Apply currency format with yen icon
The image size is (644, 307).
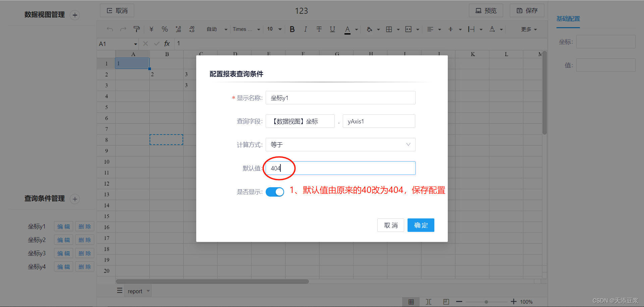coord(151,29)
